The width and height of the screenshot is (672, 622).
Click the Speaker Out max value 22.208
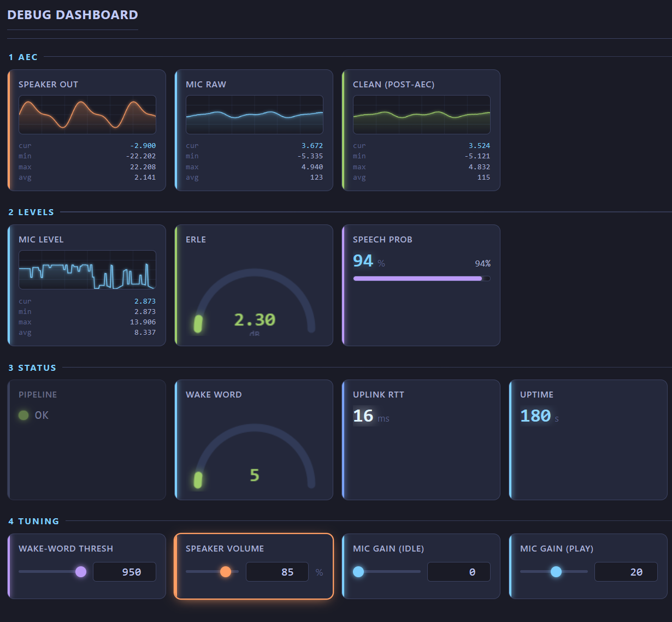coord(143,167)
